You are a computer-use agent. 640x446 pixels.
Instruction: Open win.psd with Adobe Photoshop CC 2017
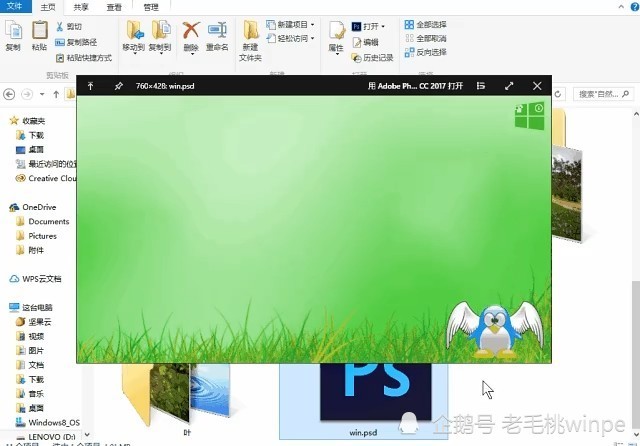click(x=415, y=86)
